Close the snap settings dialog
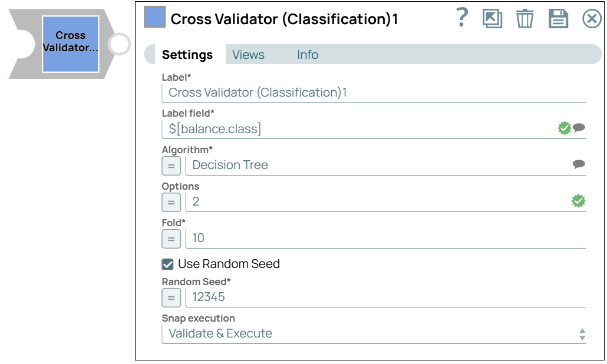Screen dimensions: 607x364 [x=593, y=19]
